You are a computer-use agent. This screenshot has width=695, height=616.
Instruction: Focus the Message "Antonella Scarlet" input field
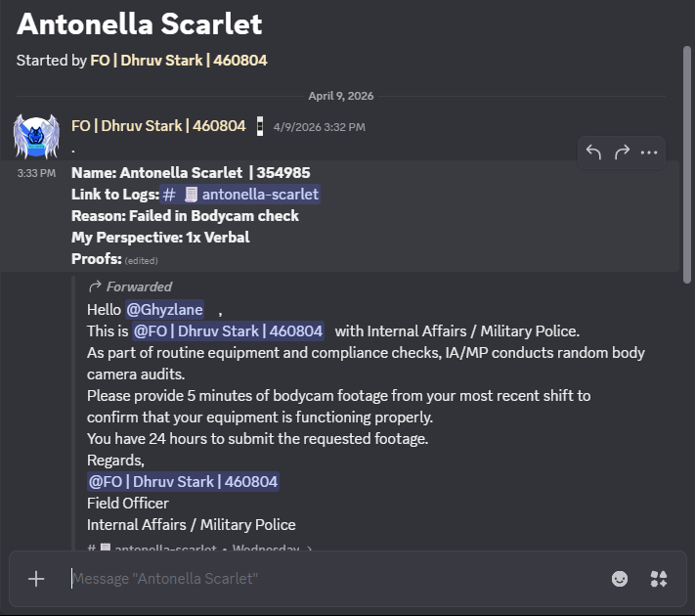pyautogui.click(x=337, y=579)
